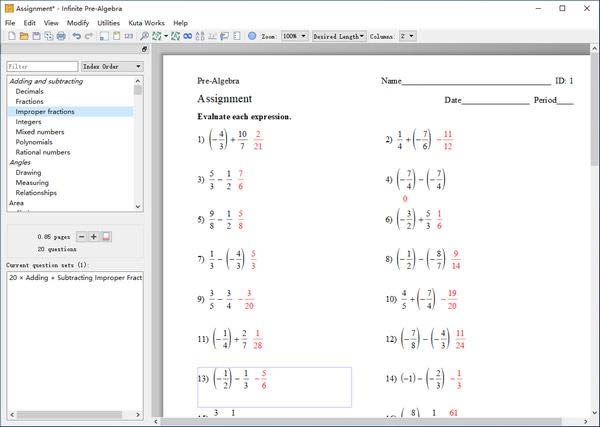Decrease question count with minus button
Screen dimensions: 600x427
[x=82, y=236]
